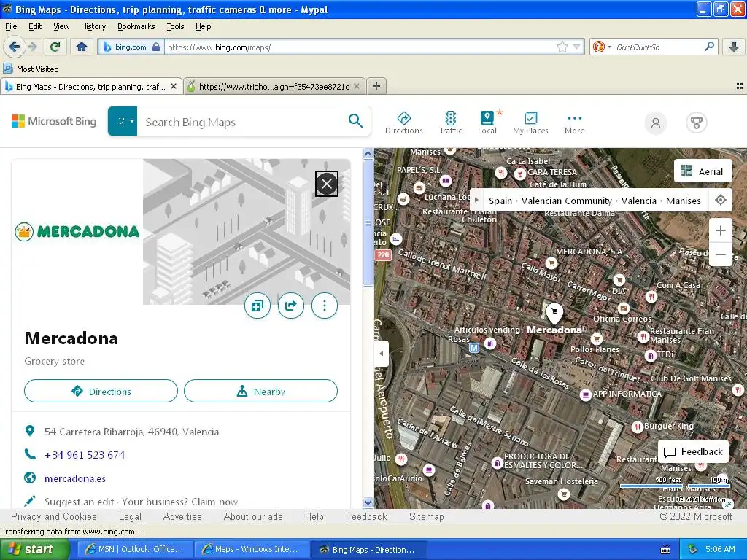Switch to MSN Outlook taskbar window

pos(134,549)
